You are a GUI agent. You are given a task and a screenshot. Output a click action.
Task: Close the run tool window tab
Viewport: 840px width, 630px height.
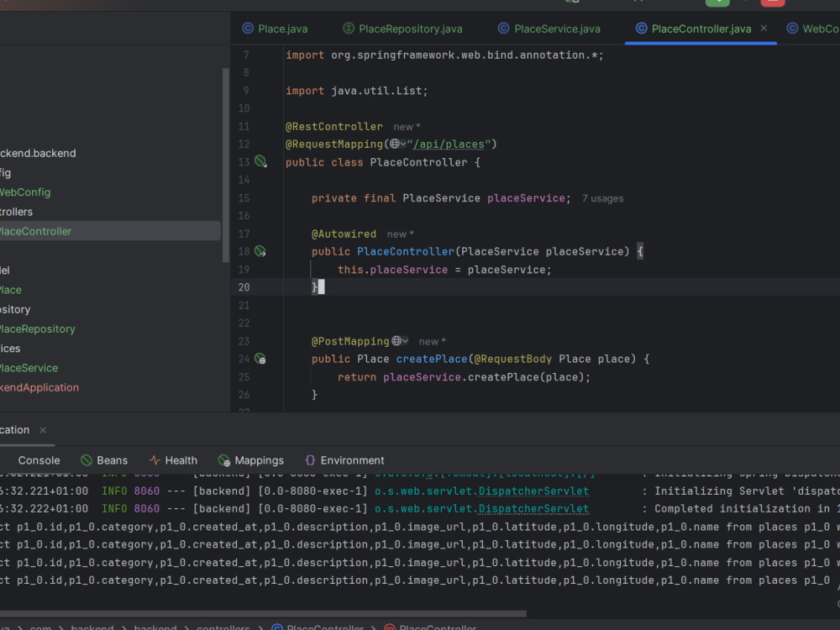tap(43, 430)
